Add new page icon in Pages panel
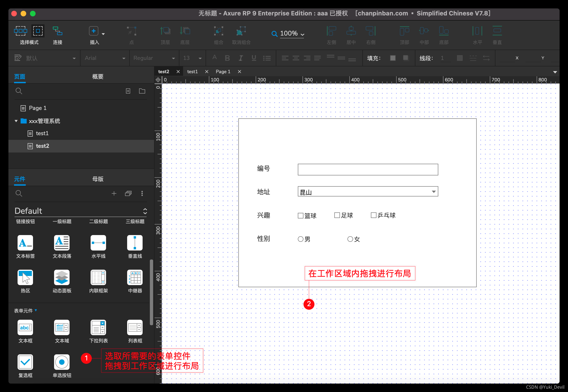The width and height of the screenshot is (568, 392). [x=128, y=91]
